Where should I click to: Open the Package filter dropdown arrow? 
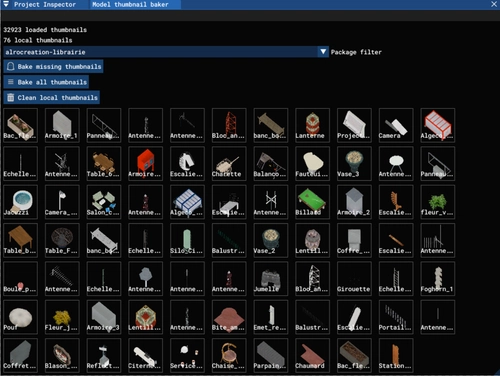tap(323, 52)
